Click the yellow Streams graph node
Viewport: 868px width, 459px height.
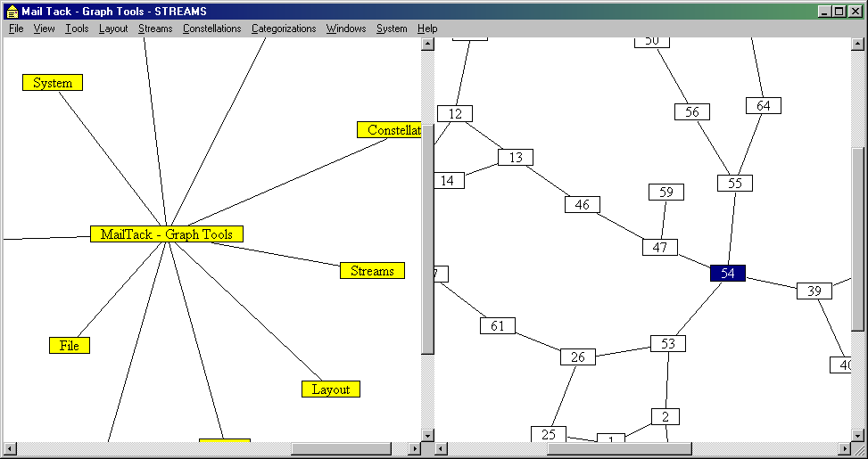(372, 271)
